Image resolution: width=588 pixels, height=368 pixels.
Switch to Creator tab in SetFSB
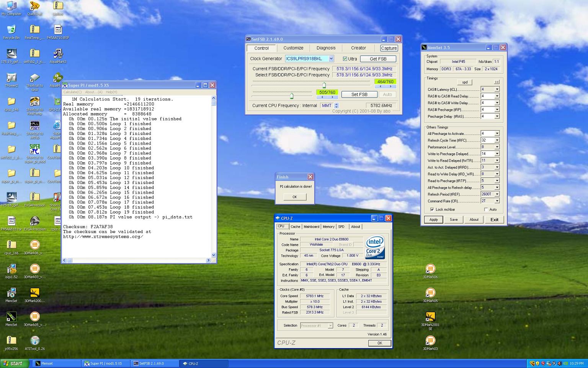point(358,48)
